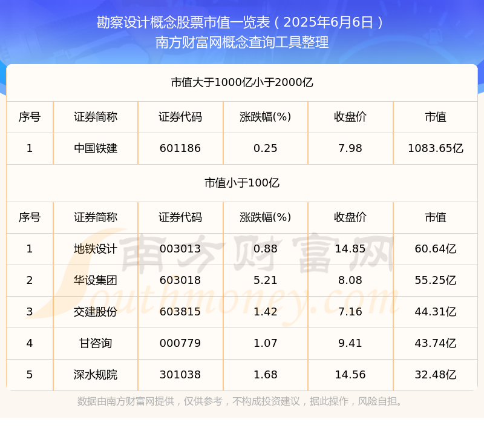
Task: Select closing price 8.08
Action: tap(350, 280)
